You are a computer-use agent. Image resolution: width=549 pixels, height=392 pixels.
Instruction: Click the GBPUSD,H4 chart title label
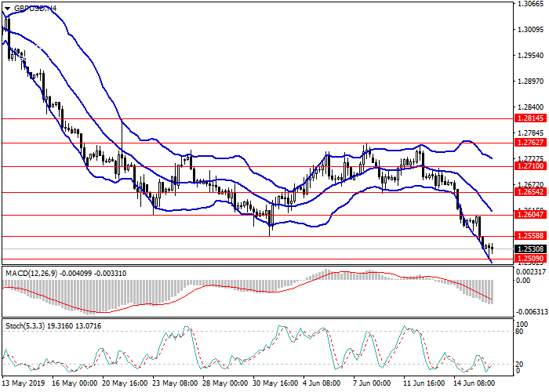tap(35, 7)
